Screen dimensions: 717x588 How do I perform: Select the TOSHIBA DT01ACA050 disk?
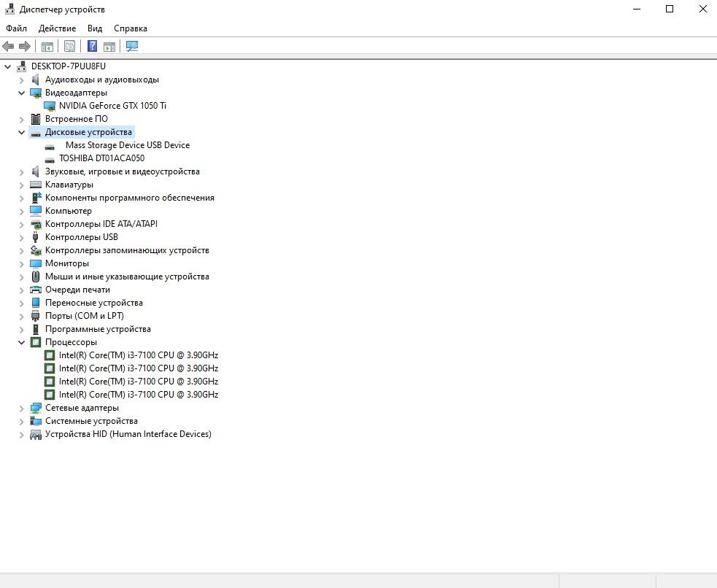click(101, 158)
